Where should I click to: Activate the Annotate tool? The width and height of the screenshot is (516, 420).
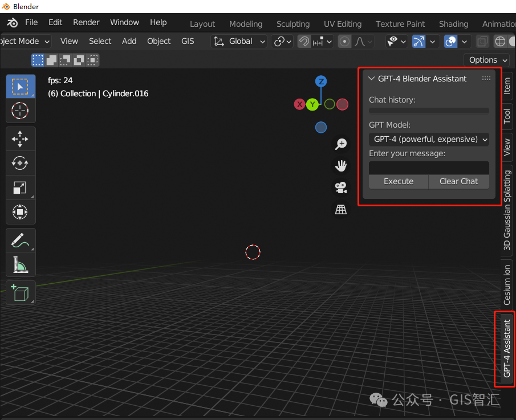pyautogui.click(x=21, y=240)
